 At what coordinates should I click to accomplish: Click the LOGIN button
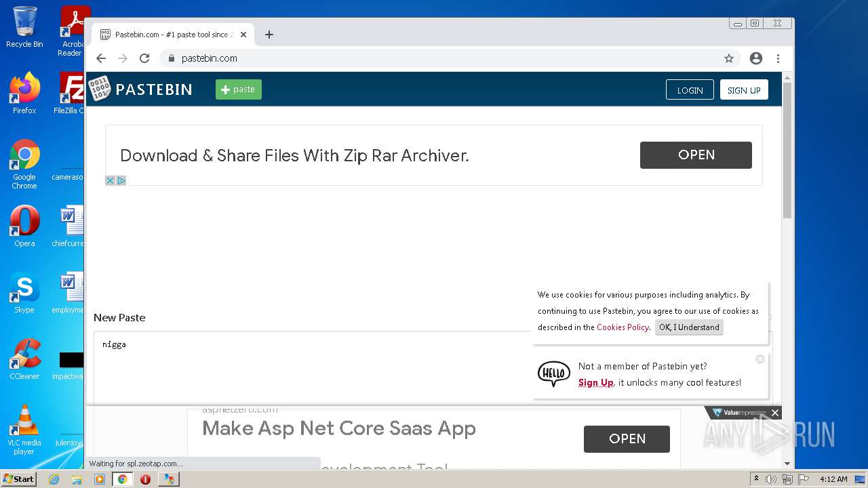[x=690, y=90]
